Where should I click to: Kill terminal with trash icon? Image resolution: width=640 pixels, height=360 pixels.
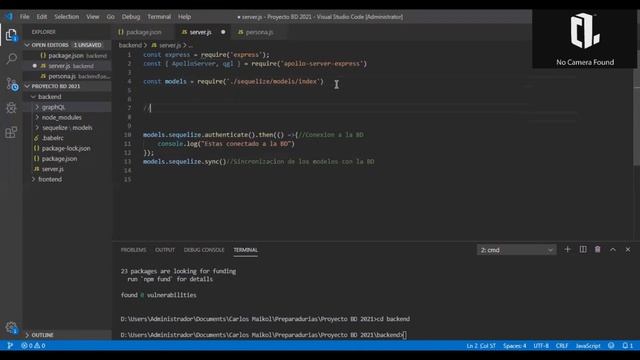[x=598, y=249]
